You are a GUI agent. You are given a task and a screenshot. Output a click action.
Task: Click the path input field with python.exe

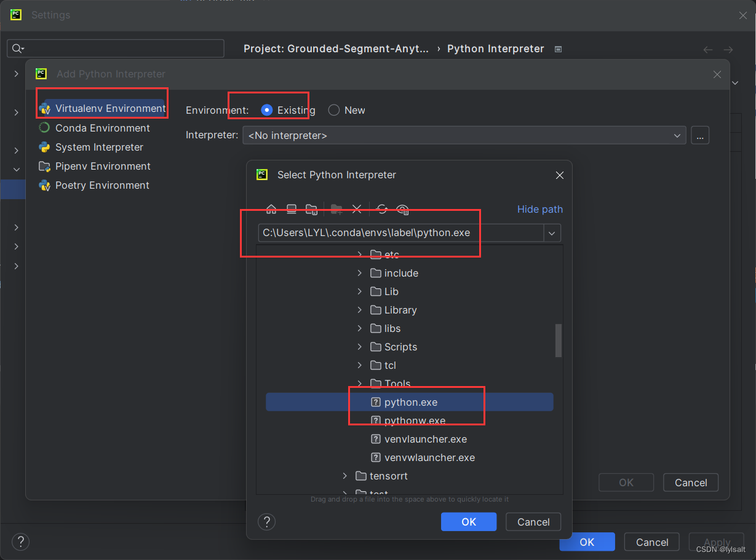401,233
